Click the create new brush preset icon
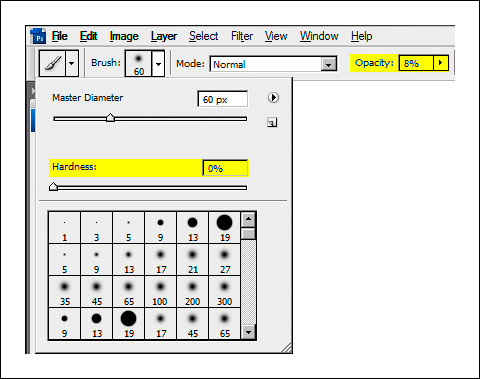This screenshot has height=379, width=480. click(x=272, y=122)
